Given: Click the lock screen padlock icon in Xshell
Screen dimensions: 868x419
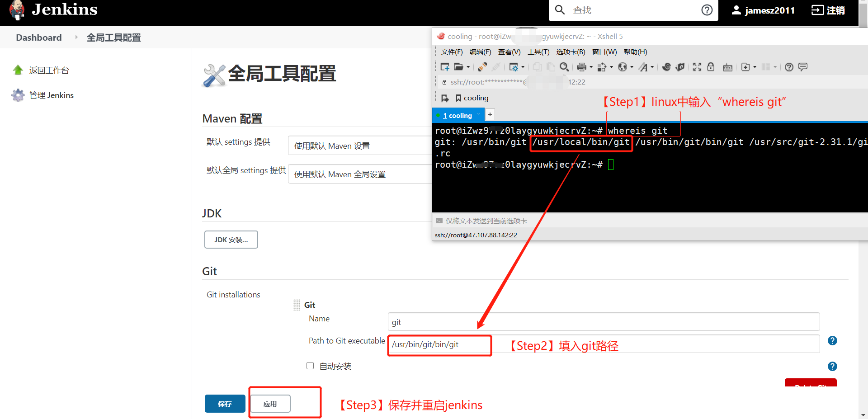Looking at the screenshot, I should tap(711, 67).
